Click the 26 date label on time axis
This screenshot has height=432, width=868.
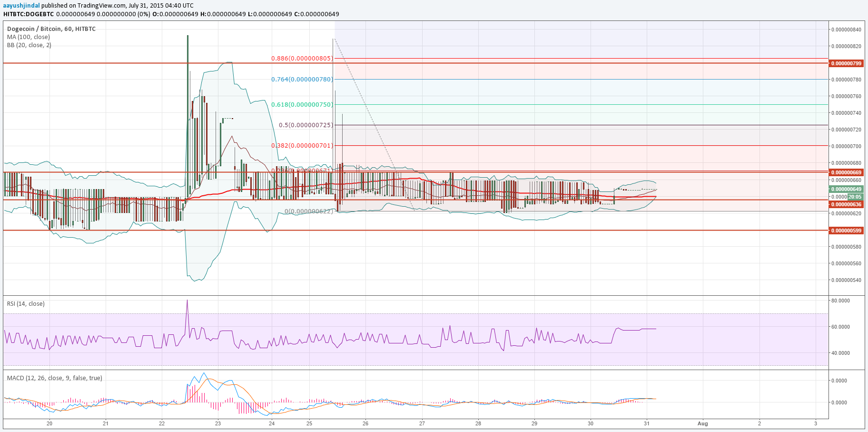pos(365,423)
